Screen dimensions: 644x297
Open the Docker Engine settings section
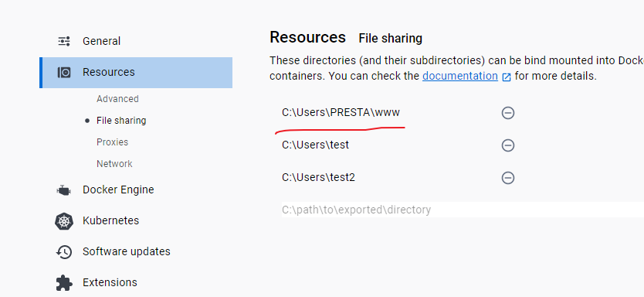118,189
